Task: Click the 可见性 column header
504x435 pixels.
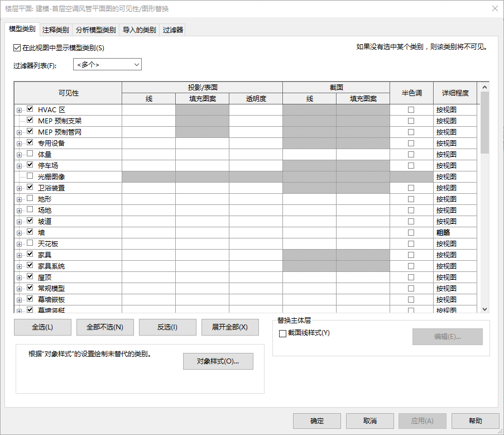Action: point(68,93)
